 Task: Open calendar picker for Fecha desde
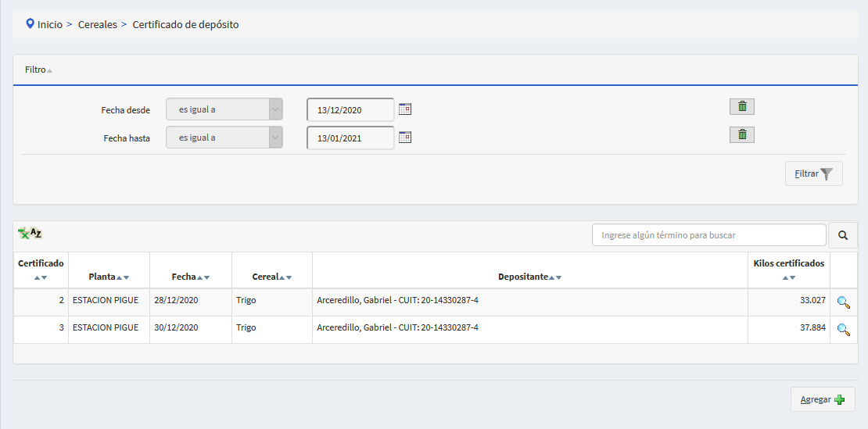405,109
